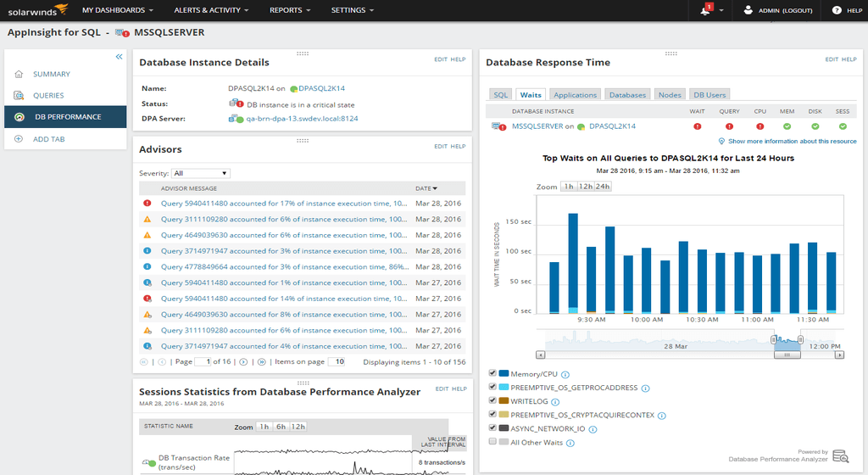
Task: Click the WRITELOG brown color swatch
Action: point(504,400)
